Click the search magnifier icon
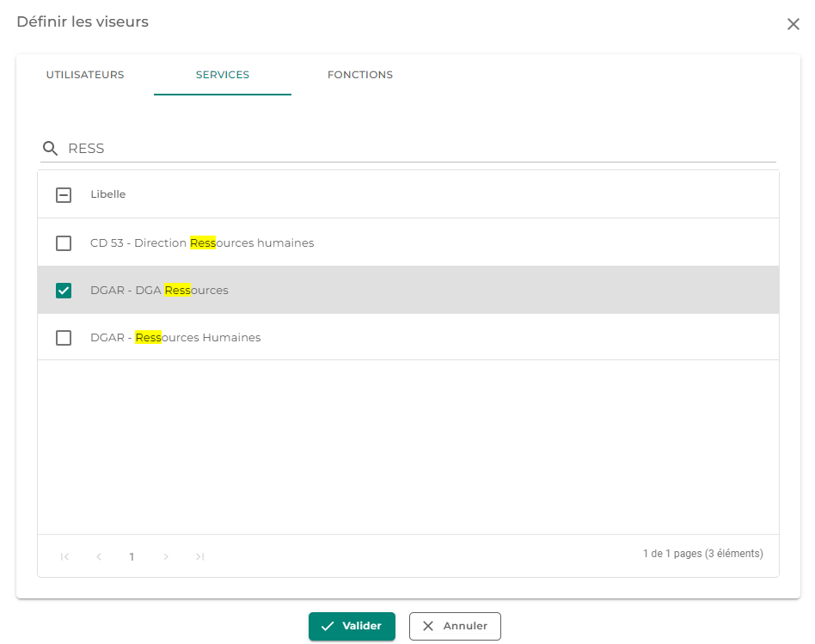This screenshot has height=644, width=815. (51, 149)
